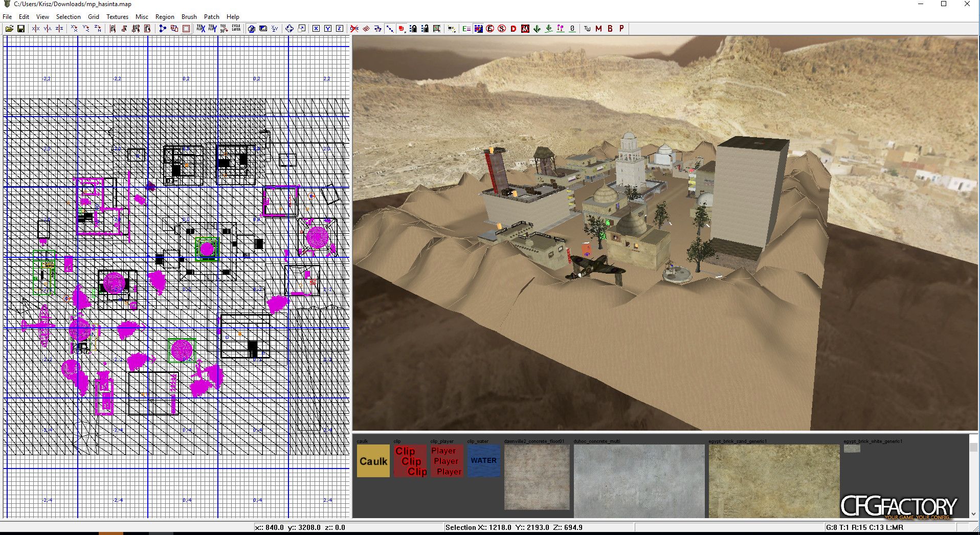Toggle the blue dotted diagonal line button

click(390, 29)
